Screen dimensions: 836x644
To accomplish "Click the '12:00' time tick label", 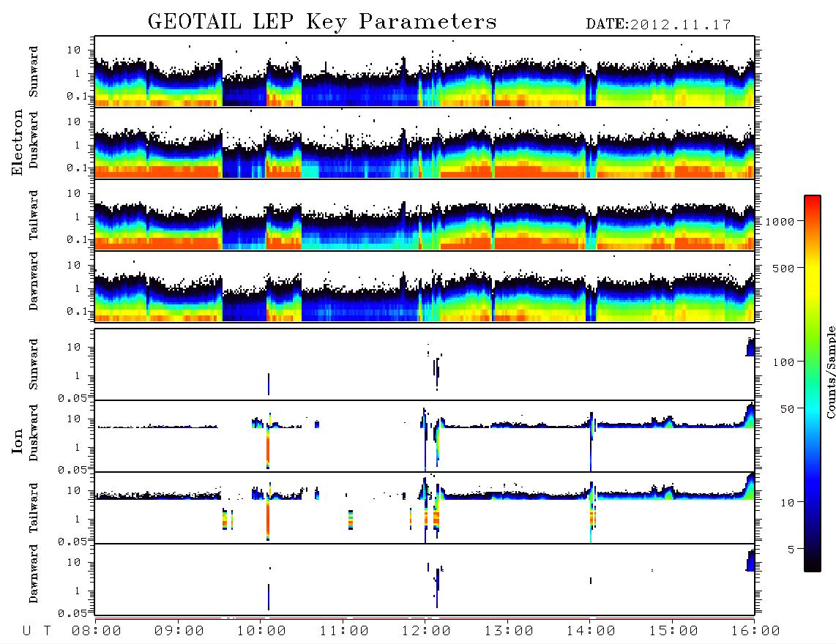I will (x=426, y=631).
